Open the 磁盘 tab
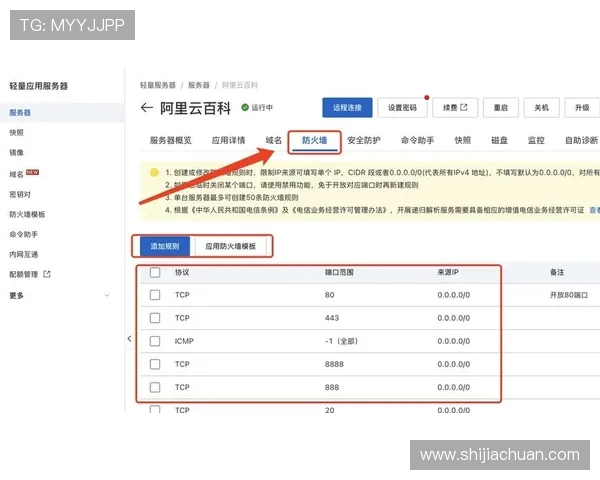This screenshot has height=480, width=600. tap(499, 140)
